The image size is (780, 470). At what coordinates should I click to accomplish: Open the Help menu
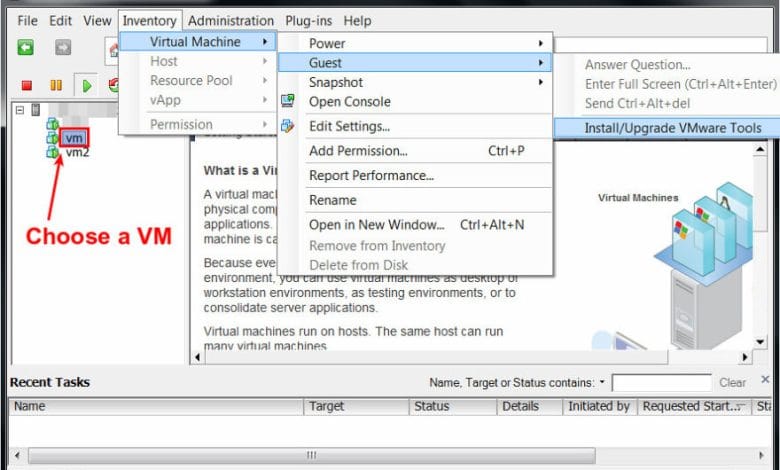[x=357, y=21]
